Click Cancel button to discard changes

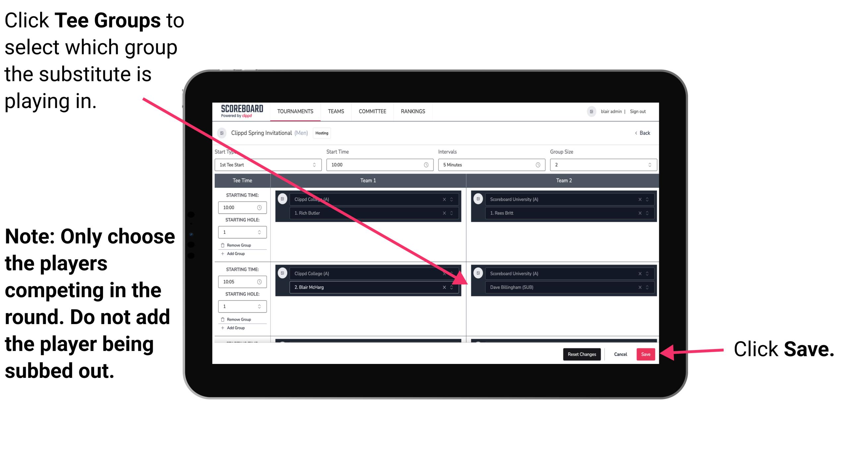click(621, 354)
